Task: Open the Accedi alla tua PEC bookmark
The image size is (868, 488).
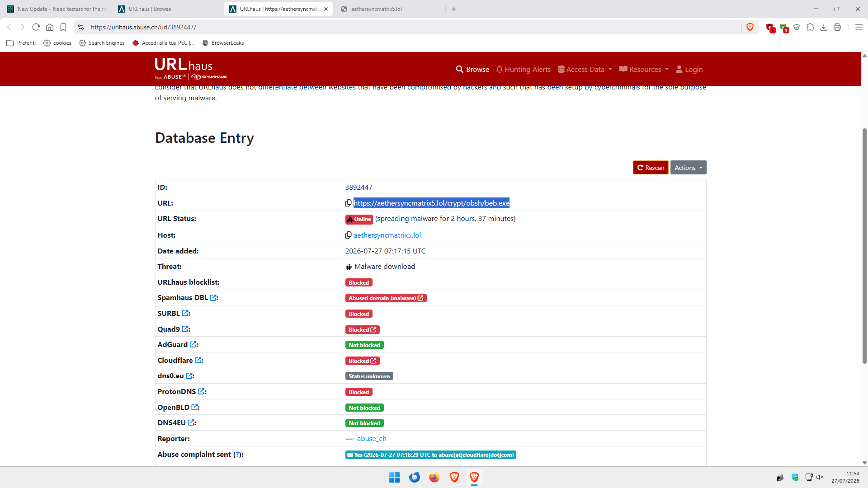Action: pos(163,43)
